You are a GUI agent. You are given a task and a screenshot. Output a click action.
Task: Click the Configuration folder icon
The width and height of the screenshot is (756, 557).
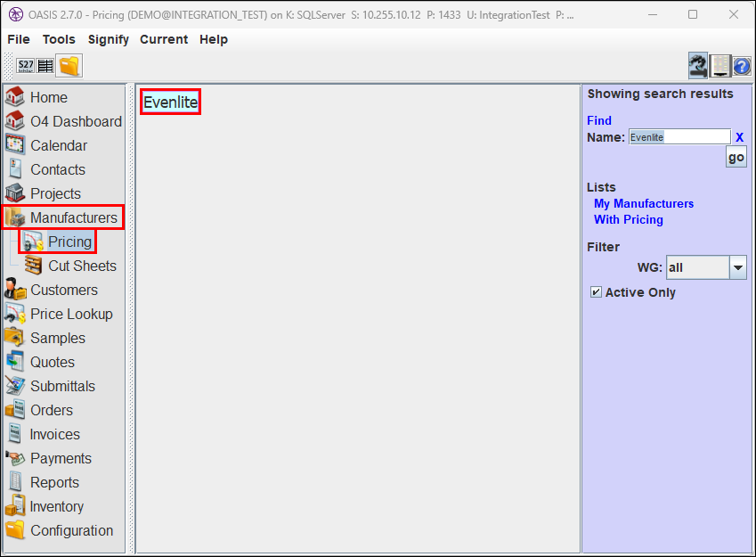(15, 530)
